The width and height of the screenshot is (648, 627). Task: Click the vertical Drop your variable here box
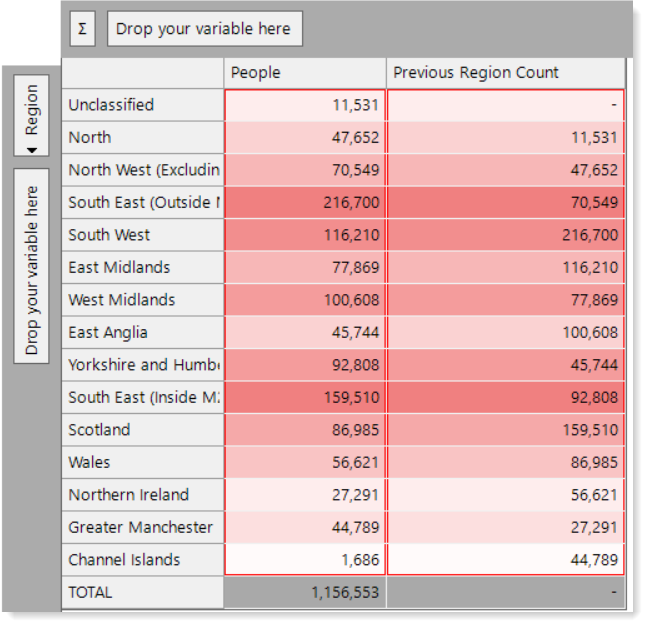[x=31, y=266]
